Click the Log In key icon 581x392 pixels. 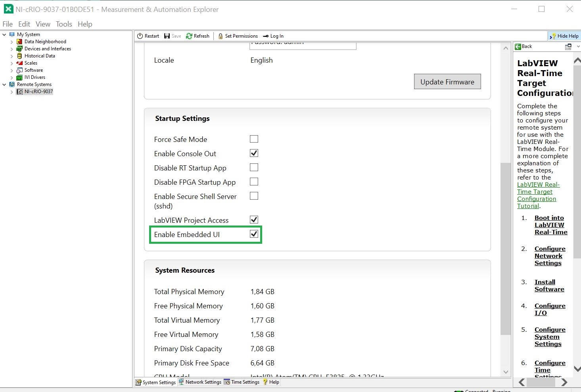pyautogui.click(x=266, y=36)
